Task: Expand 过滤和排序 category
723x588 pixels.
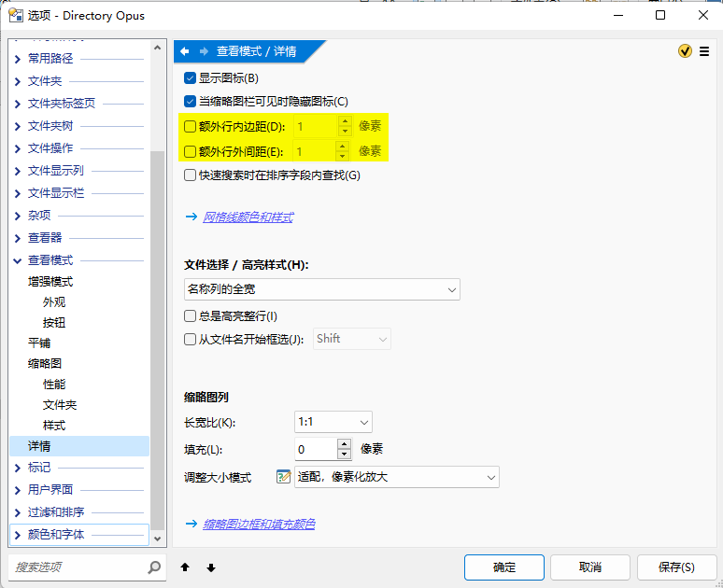Action: pyautogui.click(x=18, y=512)
